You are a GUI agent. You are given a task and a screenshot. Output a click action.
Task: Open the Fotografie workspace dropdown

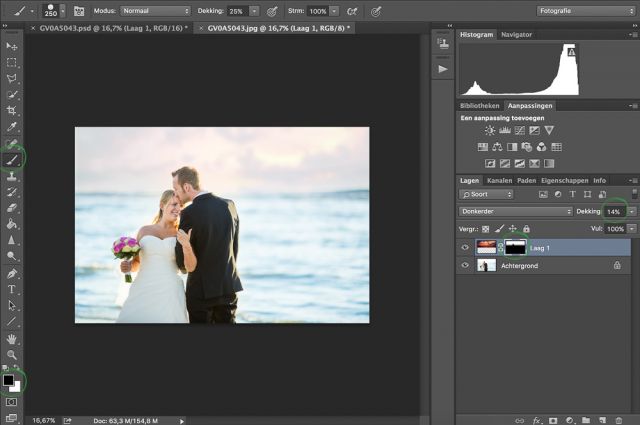[x=585, y=11]
